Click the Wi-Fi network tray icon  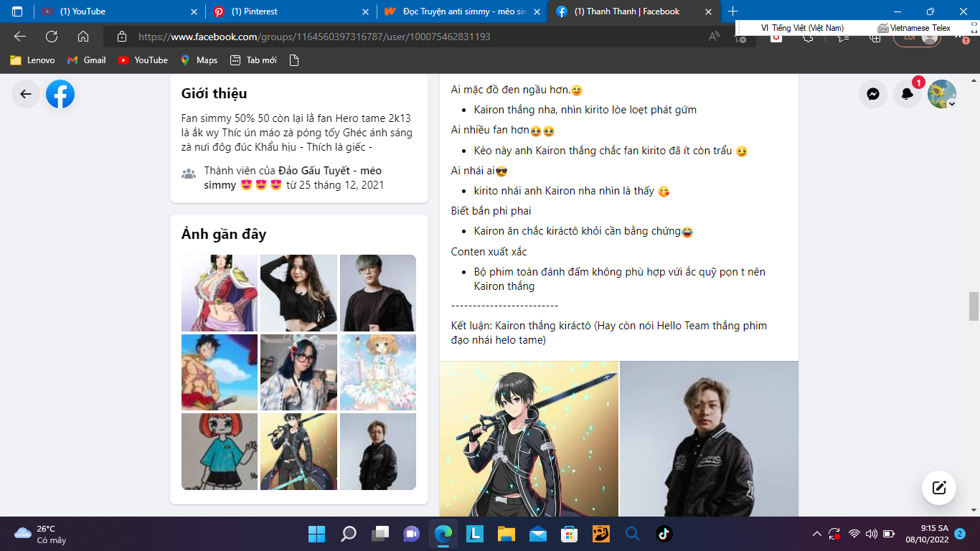tap(854, 534)
